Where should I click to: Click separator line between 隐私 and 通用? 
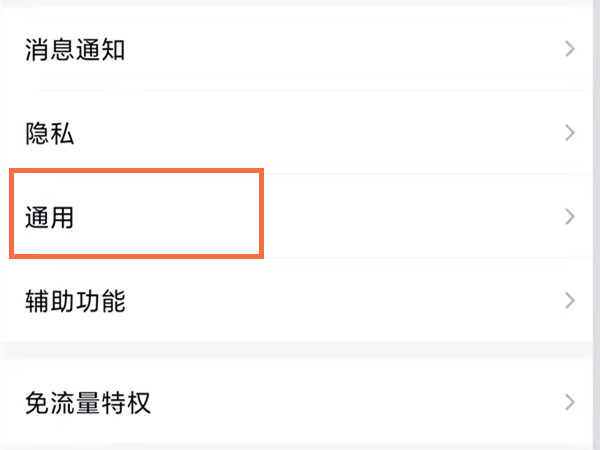point(400,174)
